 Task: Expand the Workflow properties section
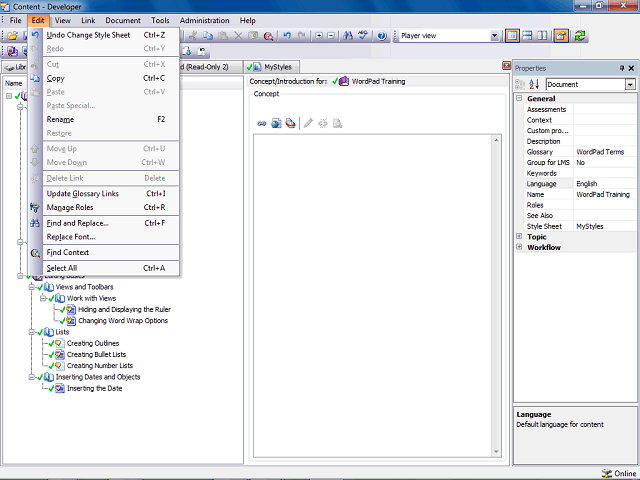pos(519,247)
